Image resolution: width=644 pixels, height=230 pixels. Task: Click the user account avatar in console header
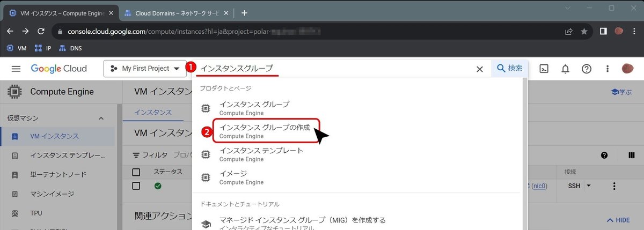tap(627, 69)
